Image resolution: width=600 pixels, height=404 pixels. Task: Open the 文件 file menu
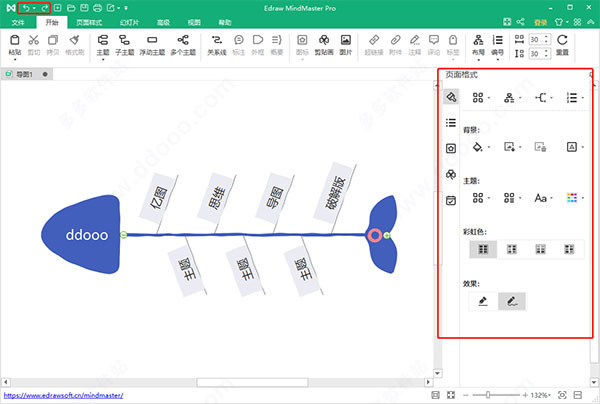(x=18, y=21)
